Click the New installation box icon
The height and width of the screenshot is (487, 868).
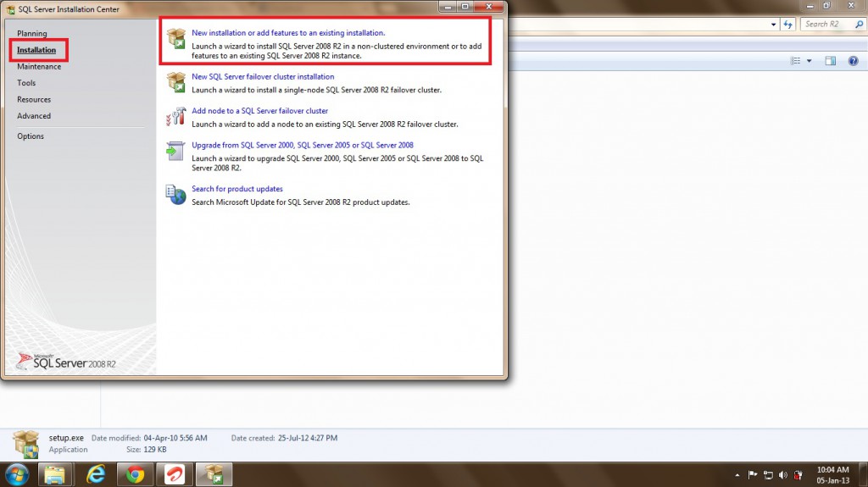(176, 37)
